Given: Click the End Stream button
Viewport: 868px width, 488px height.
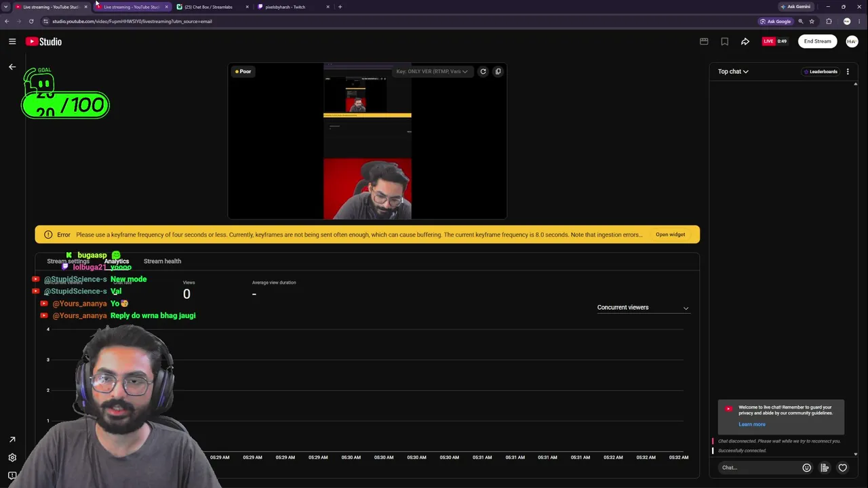Looking at the screenshot, I should (817, 41).
